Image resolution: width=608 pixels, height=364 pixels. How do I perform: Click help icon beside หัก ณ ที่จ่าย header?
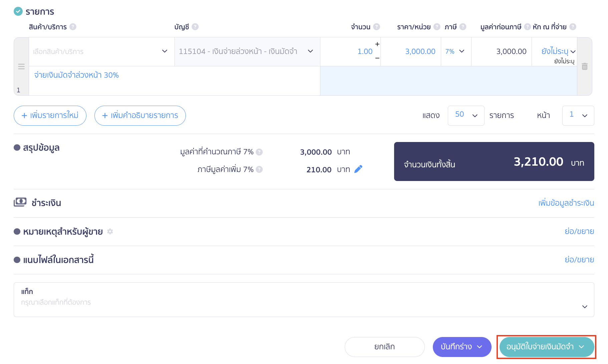(573, 27)
